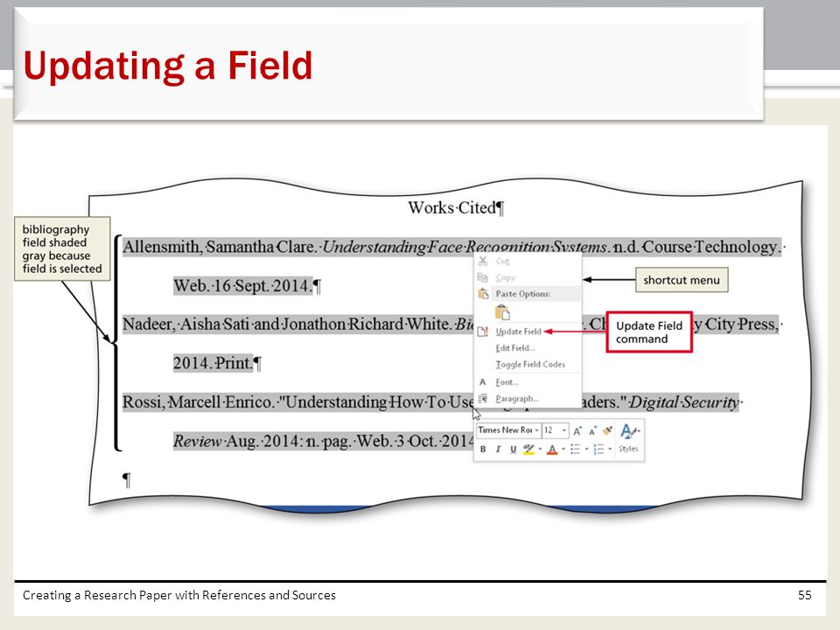Screen dimensions: 840x630
Task: Increase font size with Grow Font icon
Action: [577, 430]
